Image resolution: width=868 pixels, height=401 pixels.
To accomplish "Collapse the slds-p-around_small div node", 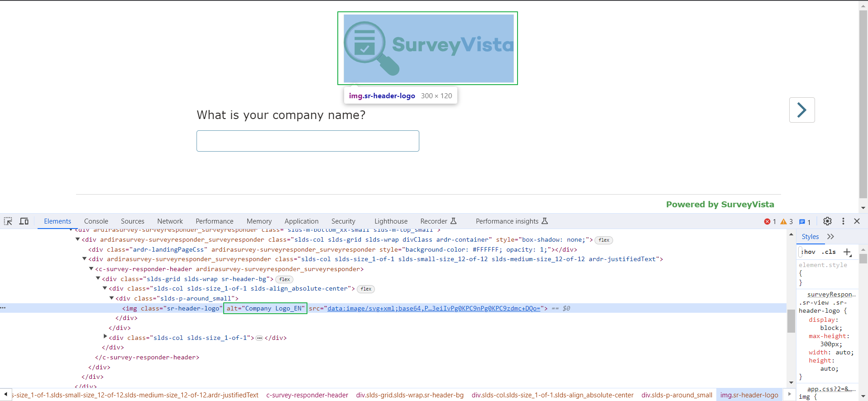I will [x=111, y=298].
